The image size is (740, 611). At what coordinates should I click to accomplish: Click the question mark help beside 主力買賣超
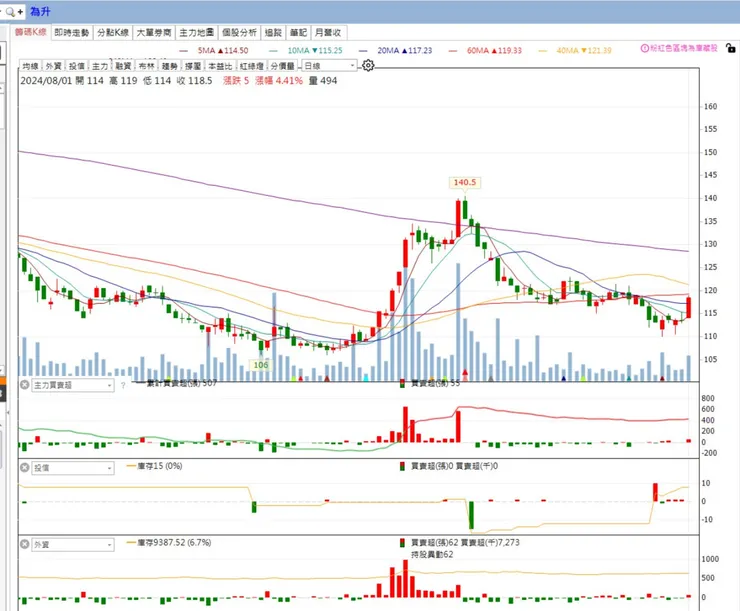tap(123, 385)
